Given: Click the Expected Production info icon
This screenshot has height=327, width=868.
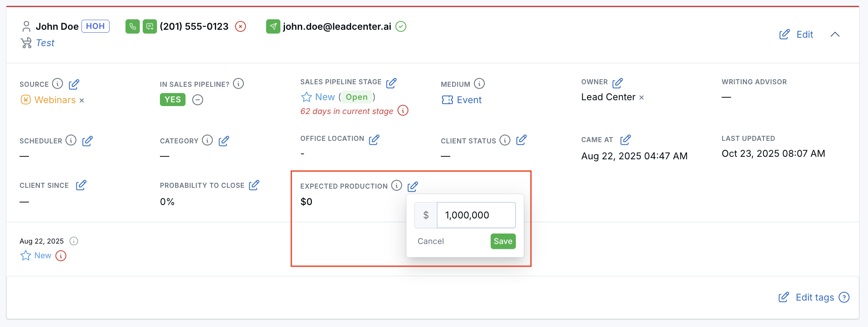Looking at the screenshot, I should (x=397, y=186).
